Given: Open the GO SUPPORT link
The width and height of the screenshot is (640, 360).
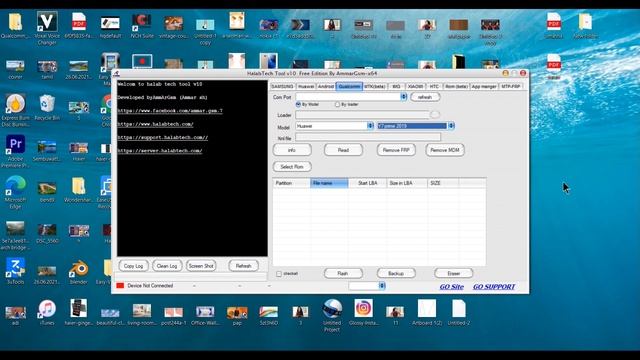Looking at the screenshot, I should tap(494, 287).
